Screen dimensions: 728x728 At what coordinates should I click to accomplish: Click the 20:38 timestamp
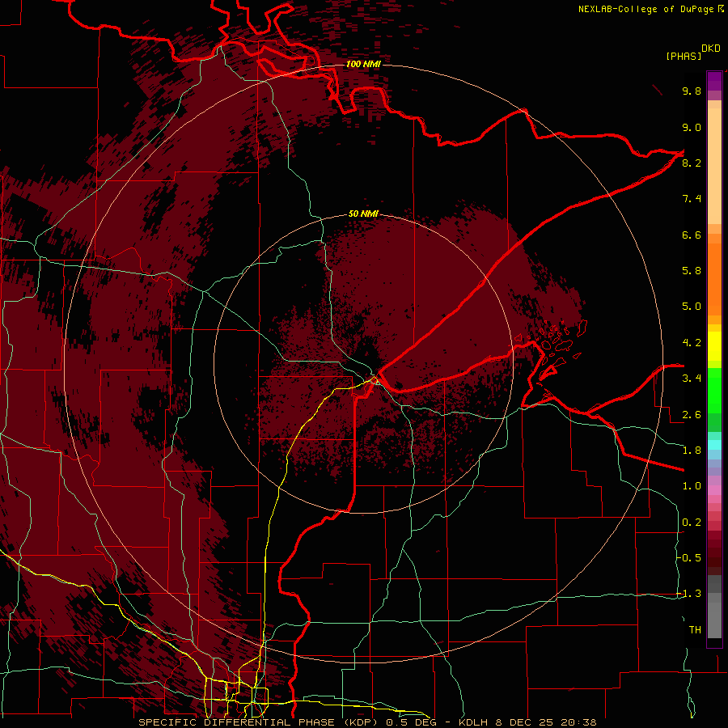click(578, 722)
